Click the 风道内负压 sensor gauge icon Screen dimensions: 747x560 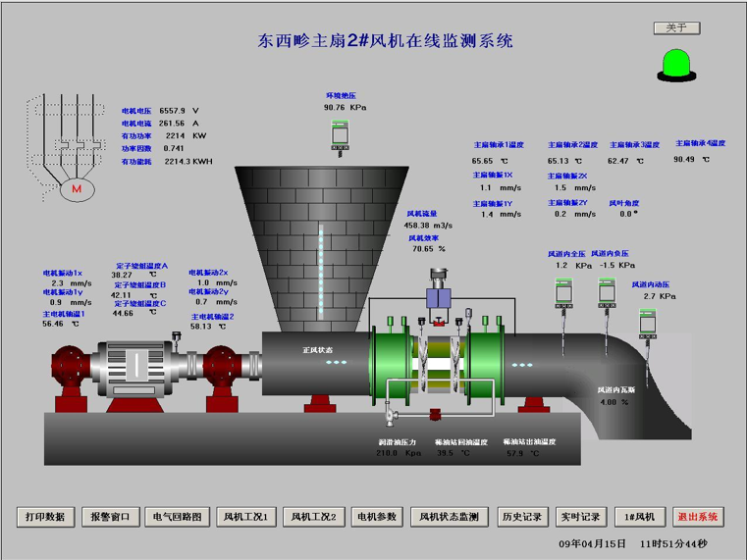click(x=606, y=290)
